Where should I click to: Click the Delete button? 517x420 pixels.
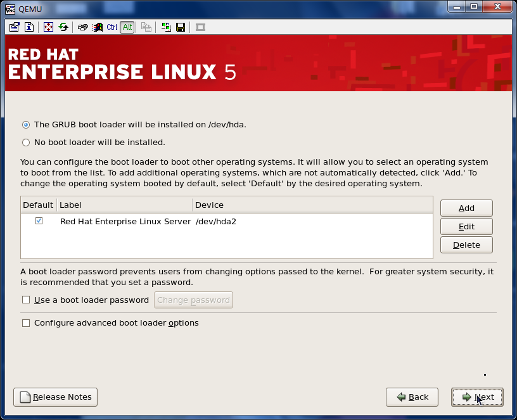(x=466, y=245)
